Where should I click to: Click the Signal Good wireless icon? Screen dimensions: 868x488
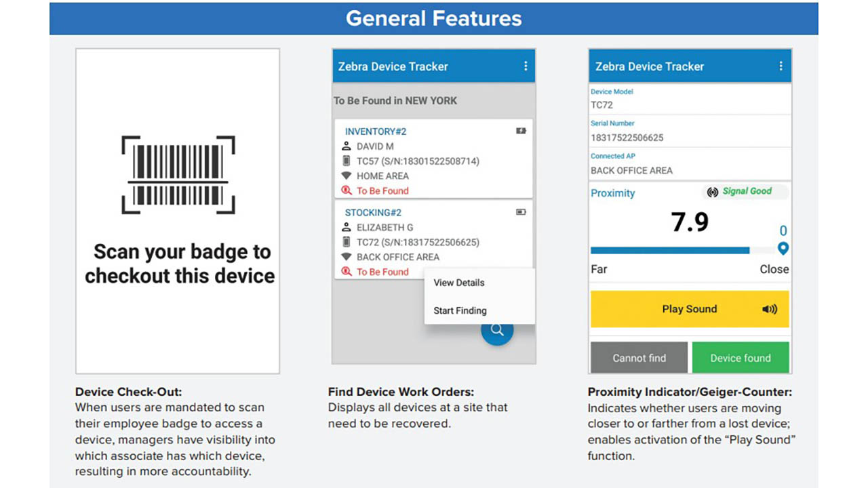click(x=712, y=191)
